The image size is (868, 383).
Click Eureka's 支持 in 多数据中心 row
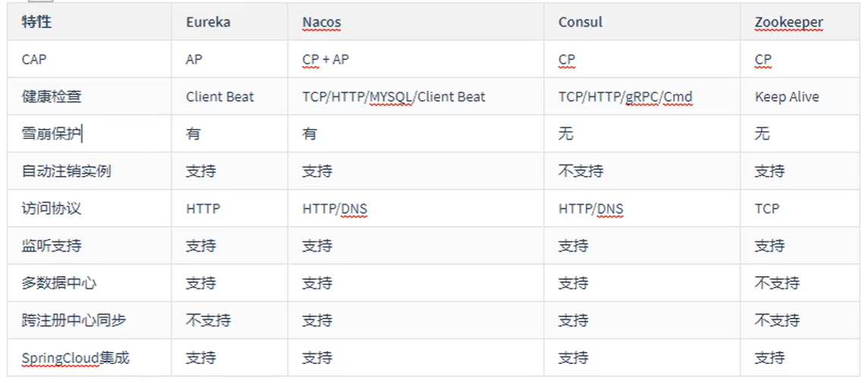click(x=201, y=283)
